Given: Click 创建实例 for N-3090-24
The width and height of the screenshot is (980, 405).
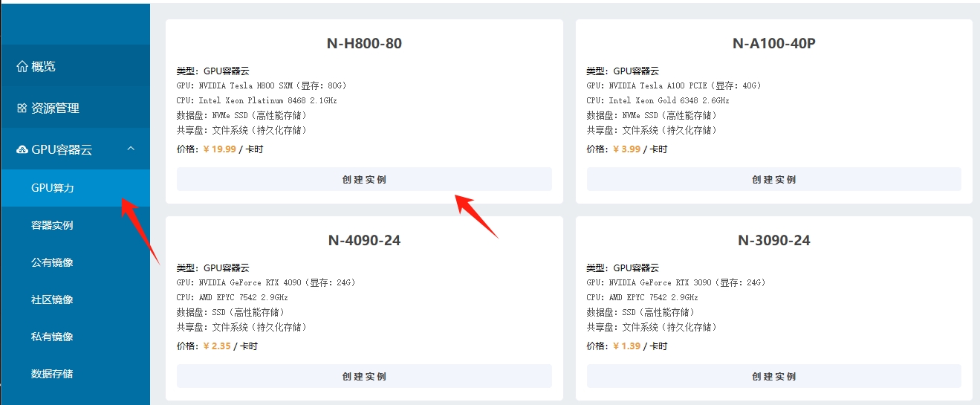Looking at the screenshot, I should pos(774,376).
